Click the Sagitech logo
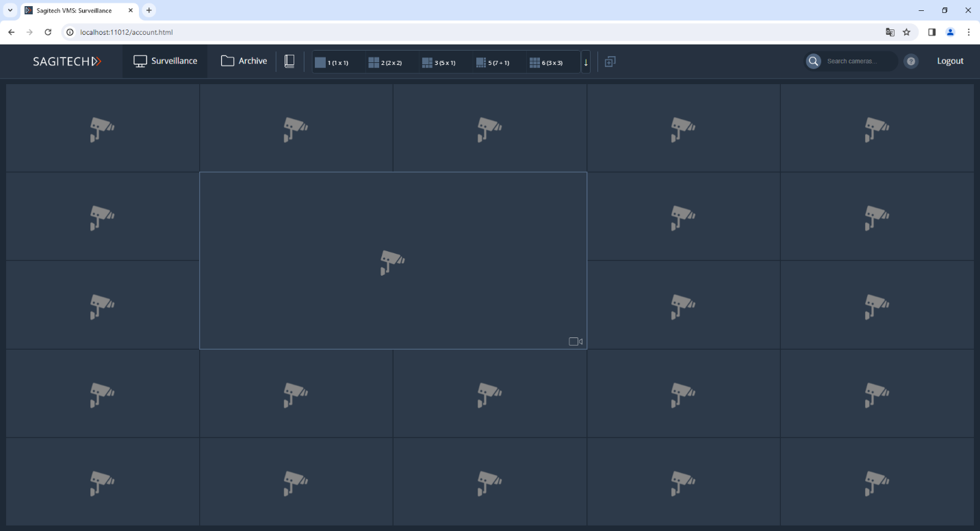Viewport: 980px width, 531px height. tap(67, 62)
